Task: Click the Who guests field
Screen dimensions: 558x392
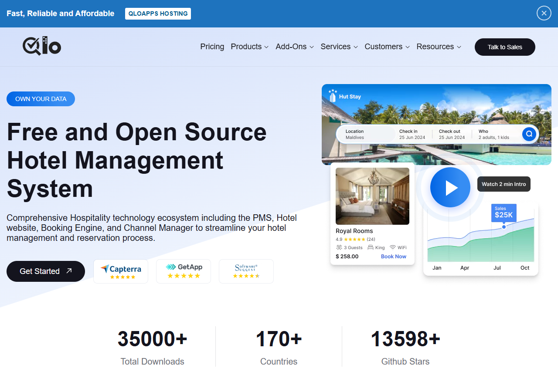Action: (494, 134)
